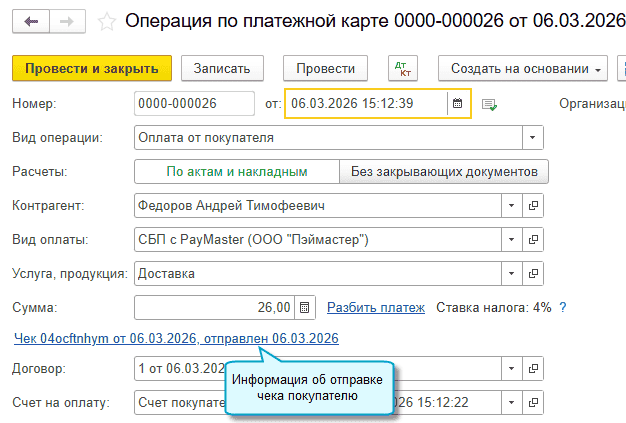Image resolution: width=626 pixels, height=423 pixels.
Task: Click into the Номер input field
Action: pos(193,103)
